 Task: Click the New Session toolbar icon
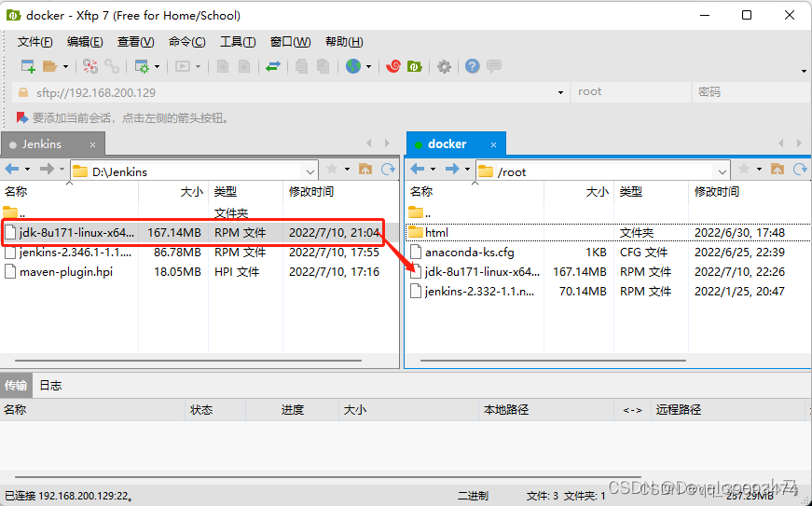pyautogui.click(x=27, y=66)
